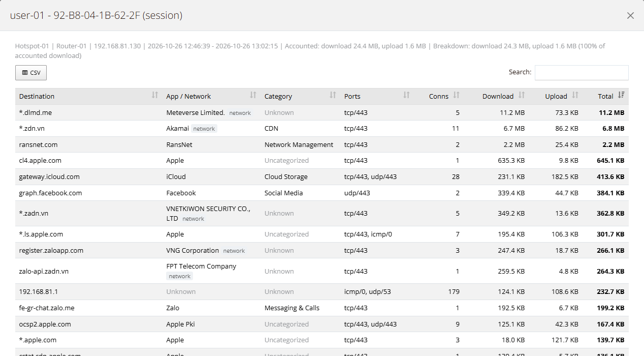Sort by Conns column arrows
The height and width of the screenshot is (356, 644).
456,95
